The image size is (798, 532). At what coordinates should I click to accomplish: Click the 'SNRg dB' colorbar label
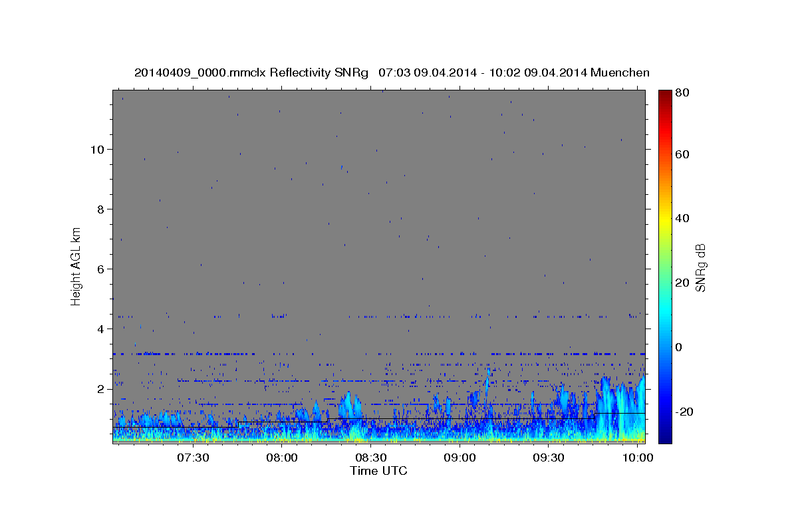coord(700,268)
